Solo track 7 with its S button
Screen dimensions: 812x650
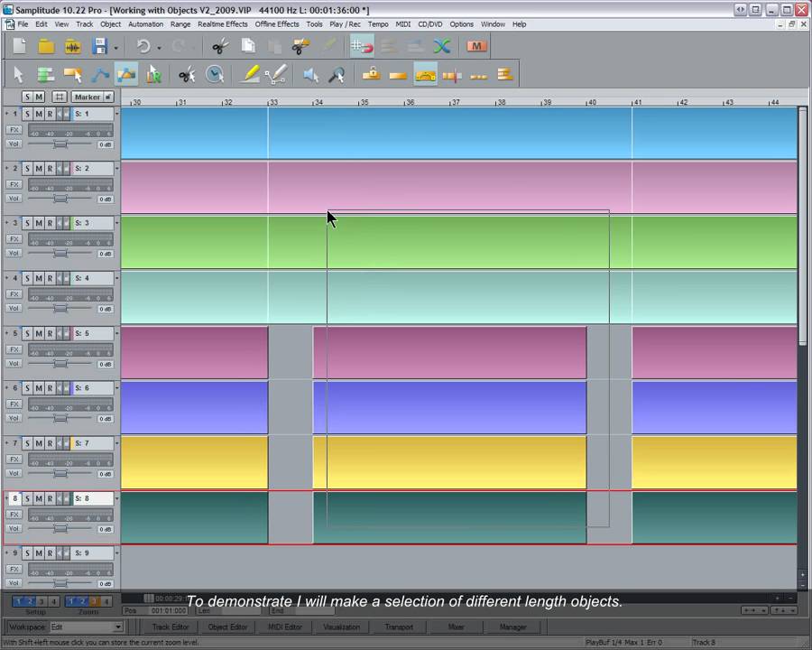click(x=27, y=443)
